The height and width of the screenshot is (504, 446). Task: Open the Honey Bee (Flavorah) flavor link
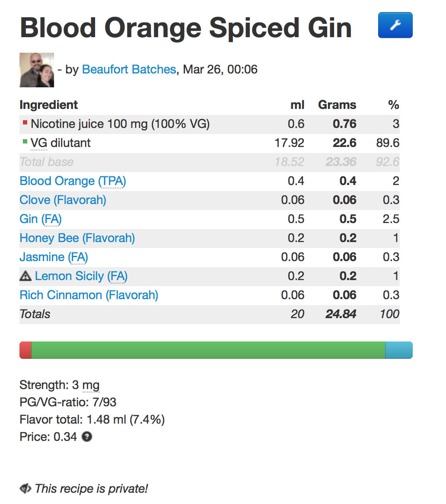point(77,238)
